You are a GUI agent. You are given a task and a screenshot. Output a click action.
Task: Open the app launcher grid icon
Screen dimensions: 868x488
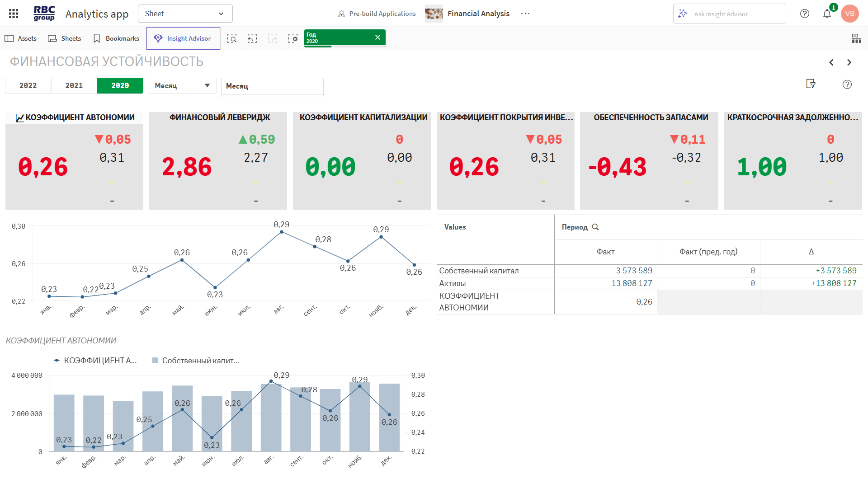coord(14,14)
